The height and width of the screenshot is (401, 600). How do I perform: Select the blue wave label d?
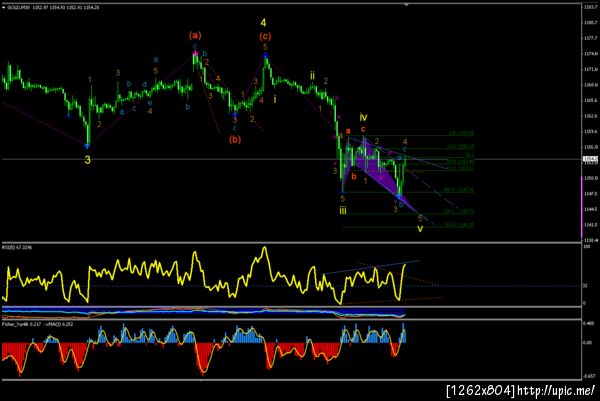(144, 85)
